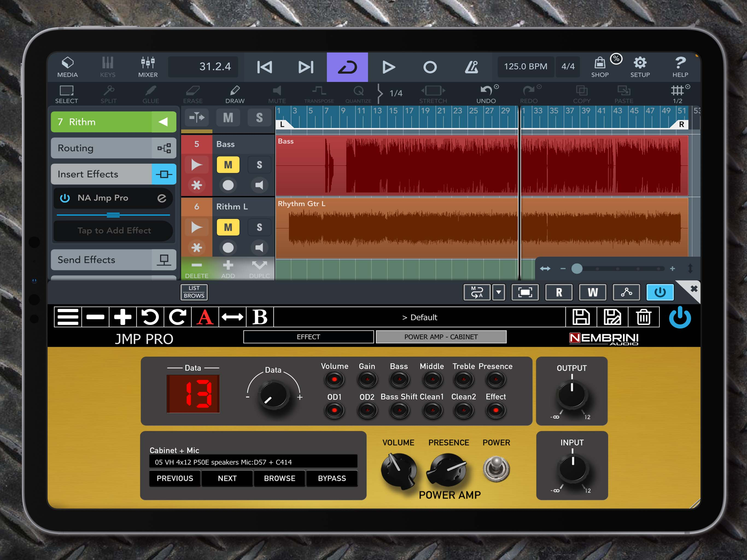Expand the Insert Effects section
Viewport: 747px width, 560px height.
coord(113,174)
